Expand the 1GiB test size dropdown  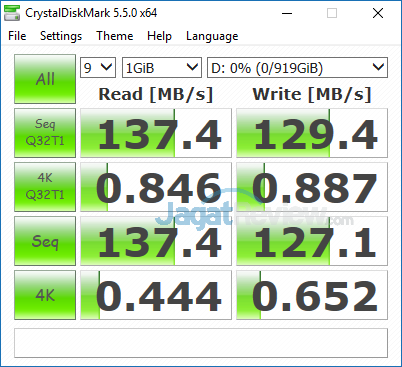162,68
